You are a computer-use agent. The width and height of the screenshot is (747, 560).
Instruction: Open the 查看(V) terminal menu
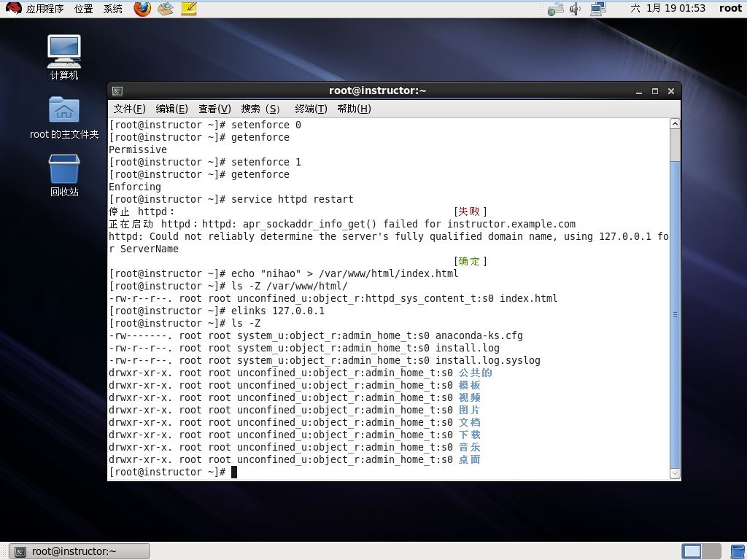tap(215, 109)
